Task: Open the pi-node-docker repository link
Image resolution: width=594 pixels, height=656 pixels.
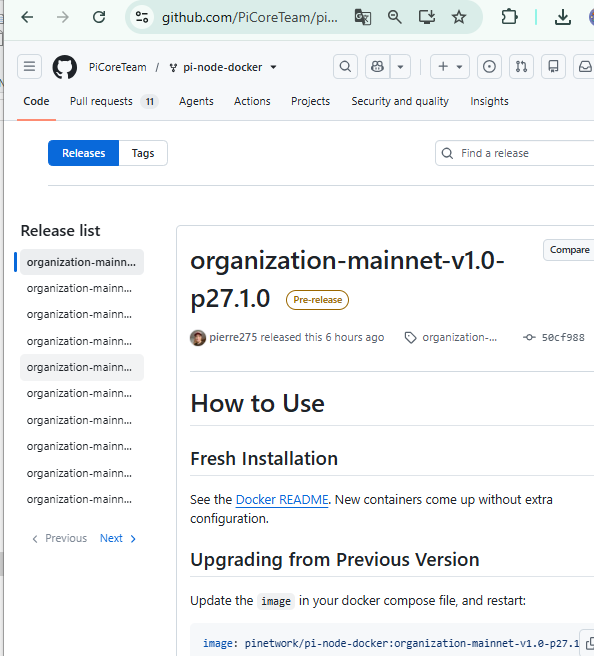Action: click(x=223, y=67)
